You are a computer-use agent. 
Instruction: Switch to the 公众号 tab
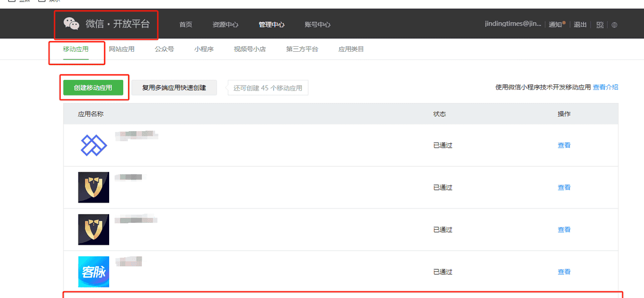coord(164,49)
